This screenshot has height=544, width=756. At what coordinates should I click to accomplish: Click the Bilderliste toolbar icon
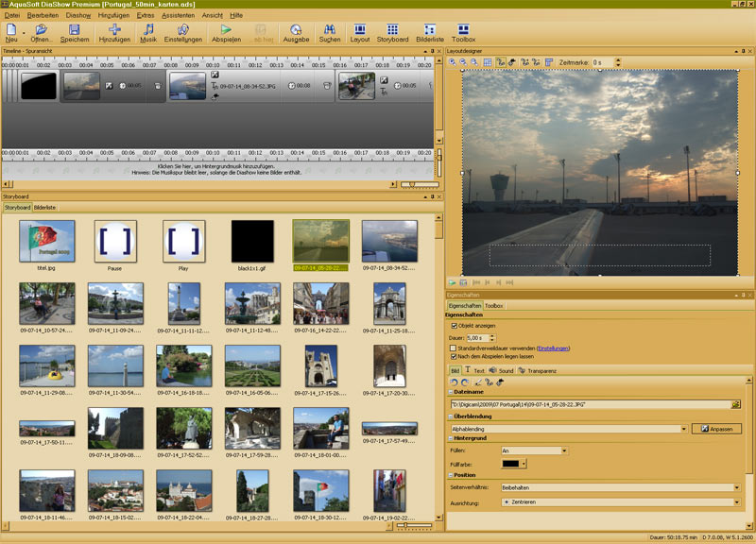429,30
